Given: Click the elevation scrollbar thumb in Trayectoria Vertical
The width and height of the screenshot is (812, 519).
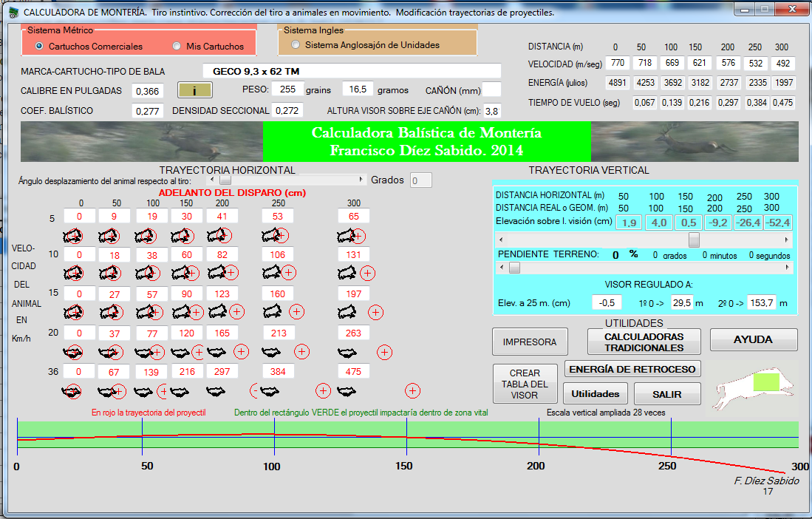Looking at the screenshot, I should click(x=694, y=240).
